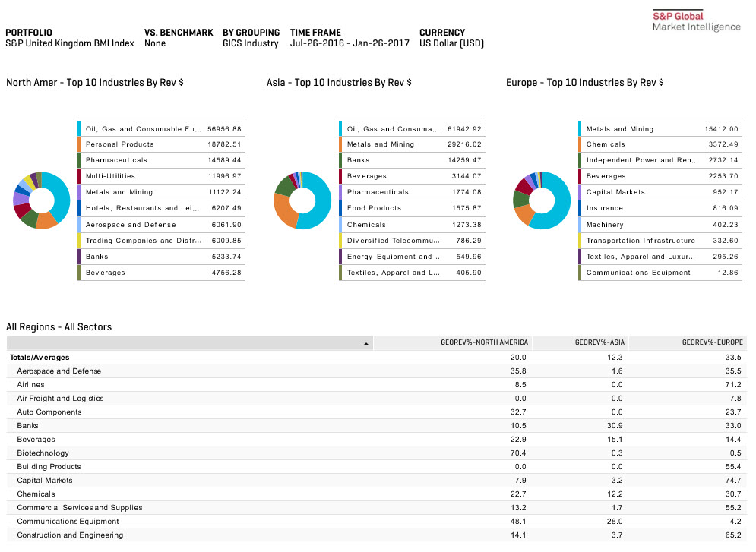Screen dimensions: 756x552
Task: Open the Portfolio S&P United Kingdom BMI Index selector
Action: point(69,43)
